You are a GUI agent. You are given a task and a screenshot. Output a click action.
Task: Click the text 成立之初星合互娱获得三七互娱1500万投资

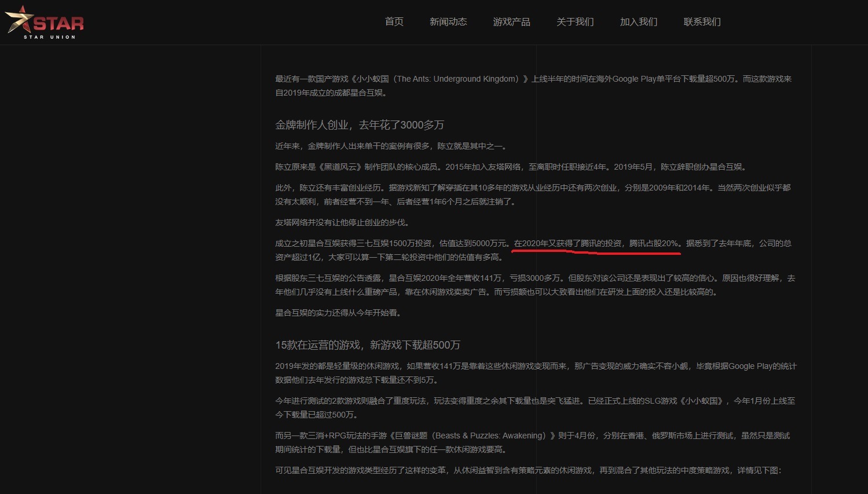[x=353, y=243]
